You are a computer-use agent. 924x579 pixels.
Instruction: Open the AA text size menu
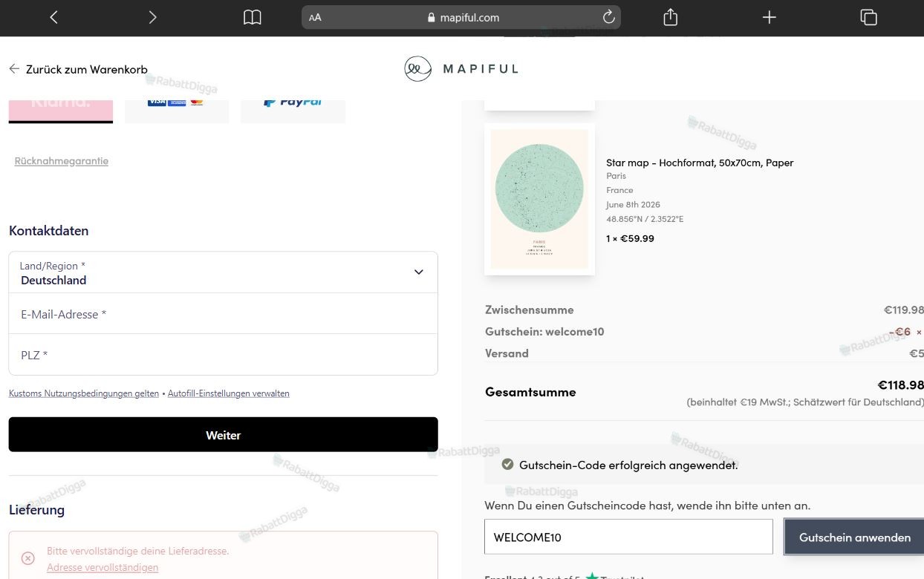click(316, 18)
